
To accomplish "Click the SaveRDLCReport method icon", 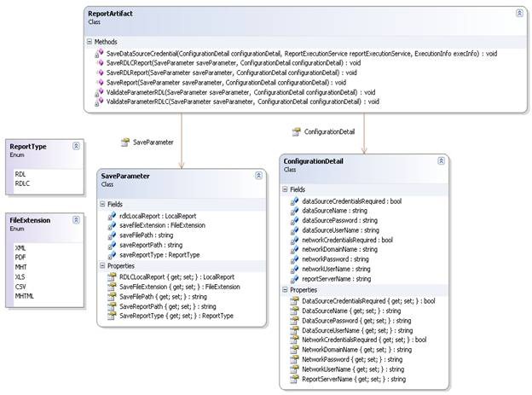I will (101, 62).
